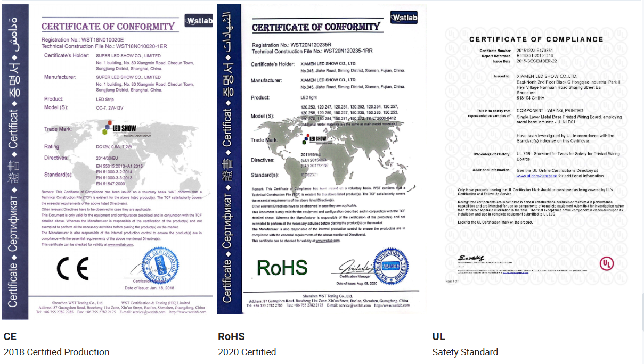The height and width of the screenshot is (364, 644).
Task: Click the Wstlab logo on the CE certificate
Action: coord(198,21)
